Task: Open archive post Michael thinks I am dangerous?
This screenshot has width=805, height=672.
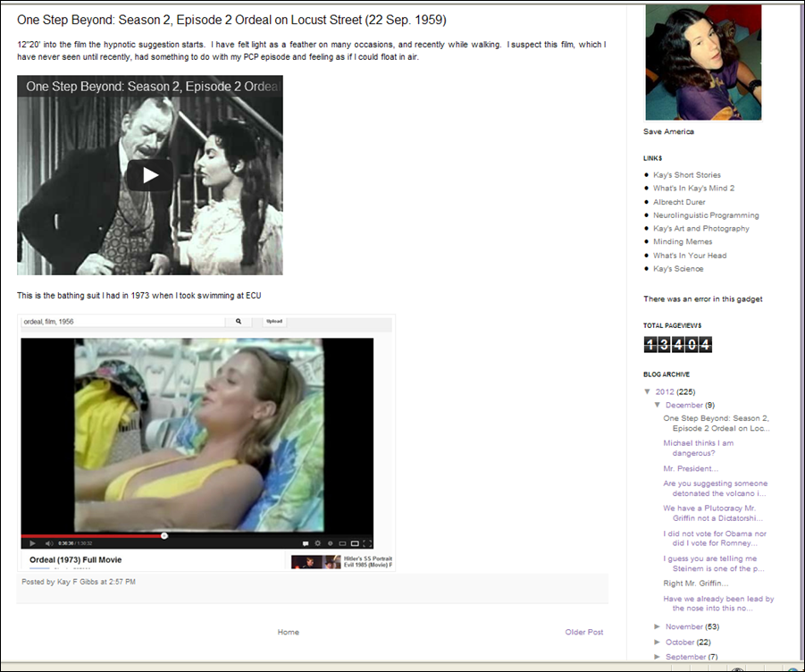Action: [x=698, y=449]
